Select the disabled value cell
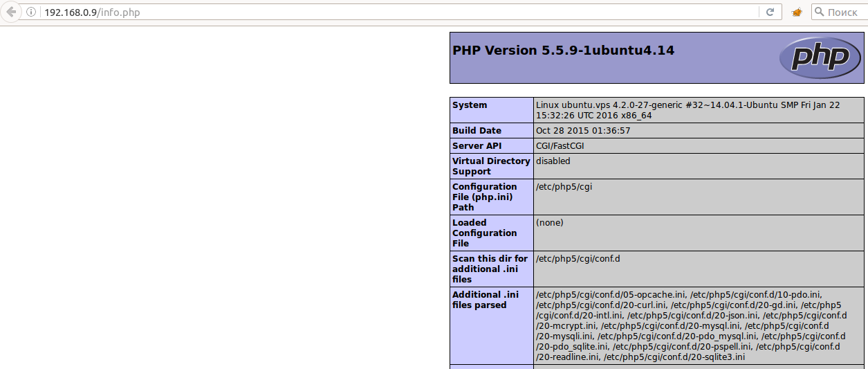The height and width of the screenshot is (369, 868). click(x=698, y=166)
